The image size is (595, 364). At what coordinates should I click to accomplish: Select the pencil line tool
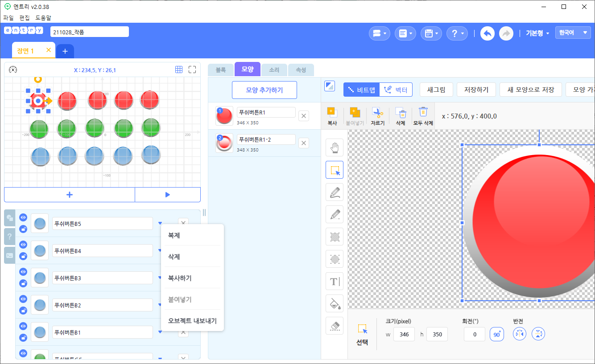[x=335, y=214]
